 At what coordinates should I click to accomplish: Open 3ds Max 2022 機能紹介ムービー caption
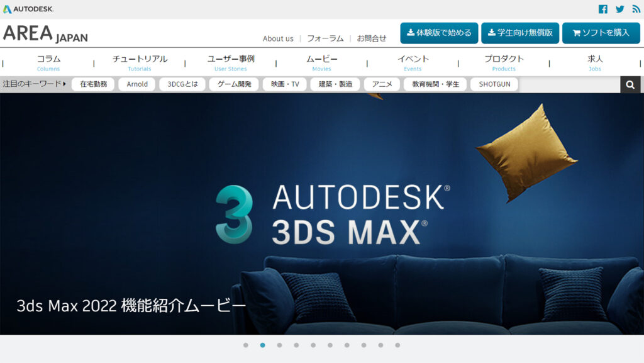pos(131,306)
